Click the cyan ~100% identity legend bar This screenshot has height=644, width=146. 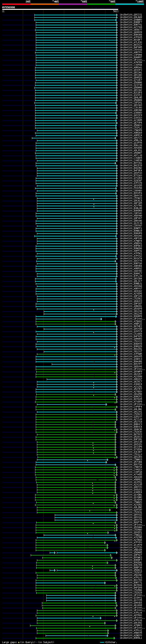tap(130, 4)
